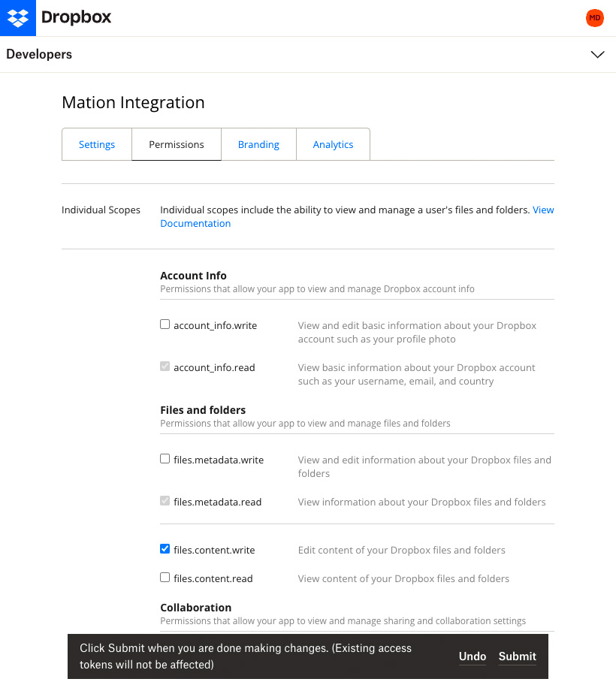Click the Individual Scopes label
616x691 pixels.
tap(101, 210)
